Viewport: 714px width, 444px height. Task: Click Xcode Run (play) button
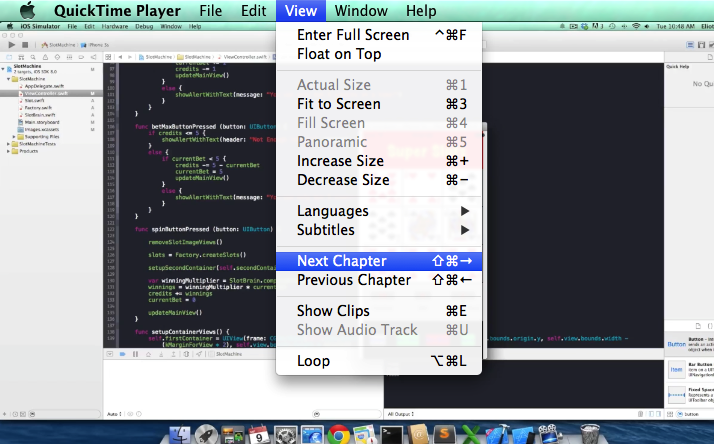(x=12, y=45)
